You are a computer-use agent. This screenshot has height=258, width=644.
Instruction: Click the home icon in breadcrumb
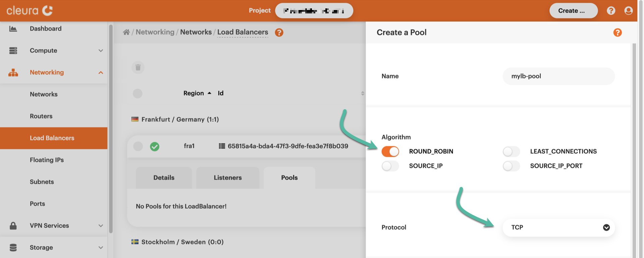click(x=126, y=32)
